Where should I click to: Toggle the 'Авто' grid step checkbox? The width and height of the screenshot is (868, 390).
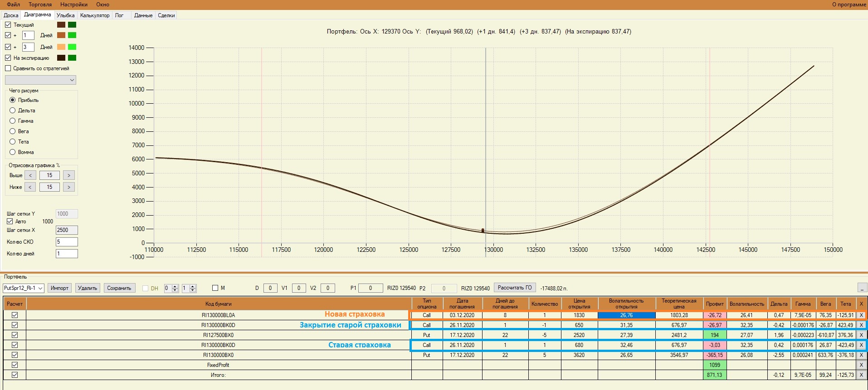[x=10, y=221]
